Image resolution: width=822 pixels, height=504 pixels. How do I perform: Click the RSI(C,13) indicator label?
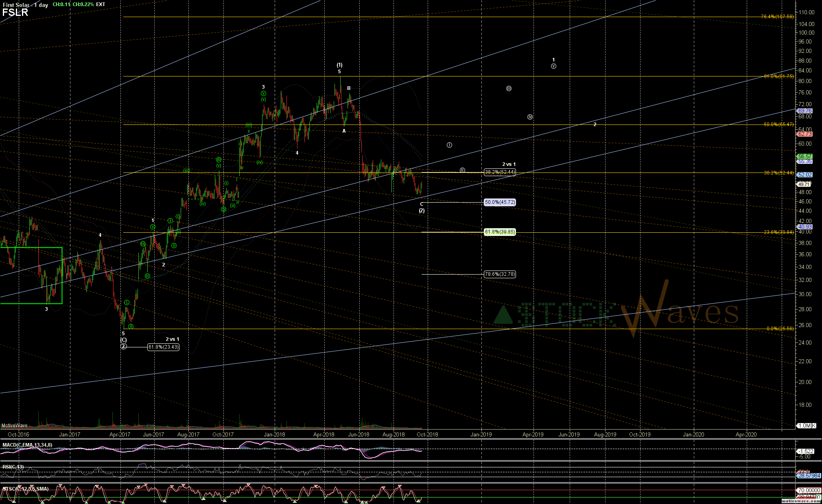13,467
